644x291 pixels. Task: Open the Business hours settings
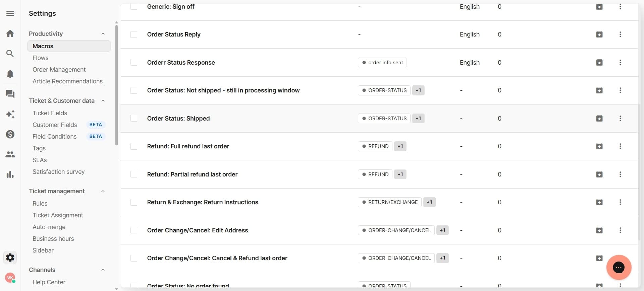53,239
